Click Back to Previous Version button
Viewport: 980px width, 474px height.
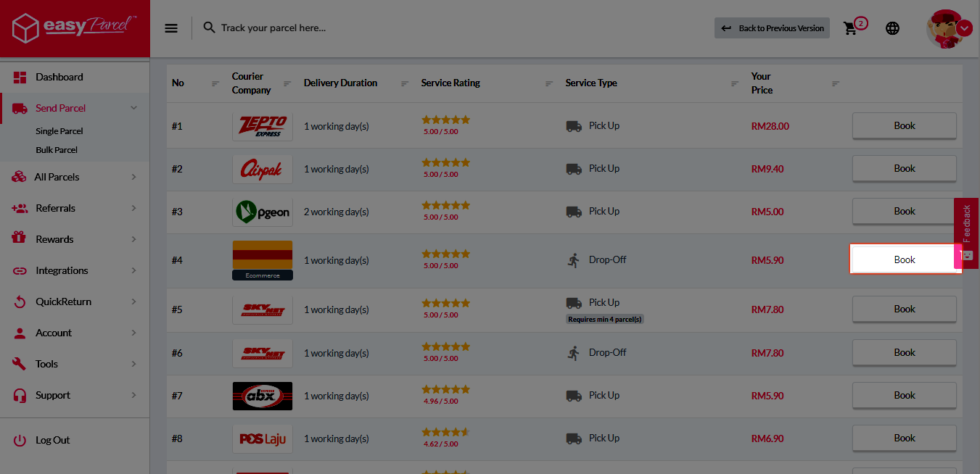(772, 28)
